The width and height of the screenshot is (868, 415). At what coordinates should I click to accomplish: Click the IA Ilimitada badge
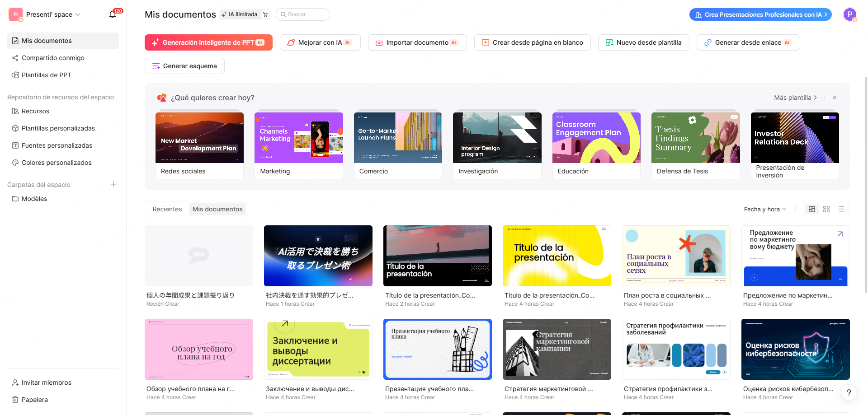[240, 14]
